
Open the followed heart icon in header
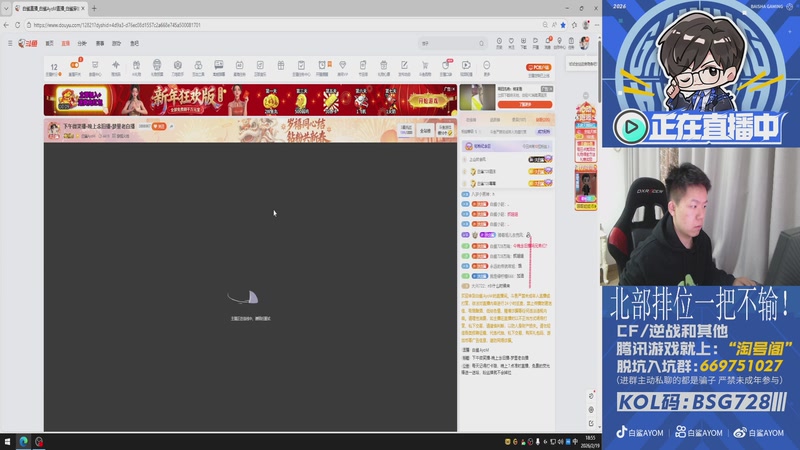tap(511, 43)
